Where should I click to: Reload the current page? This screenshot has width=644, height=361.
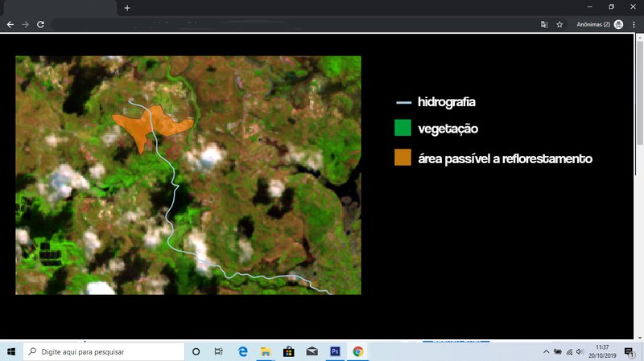pyautogui.click(x=40, y=24)
